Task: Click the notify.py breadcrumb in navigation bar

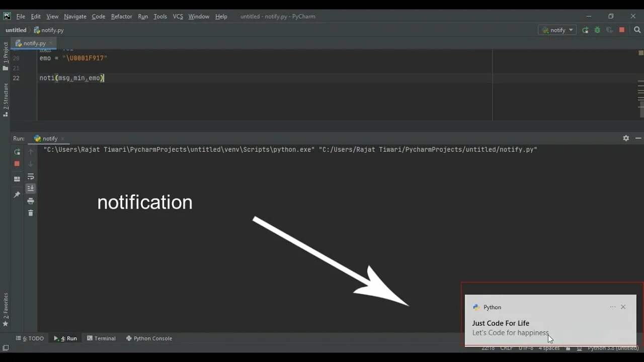Action: pos(49,30)
